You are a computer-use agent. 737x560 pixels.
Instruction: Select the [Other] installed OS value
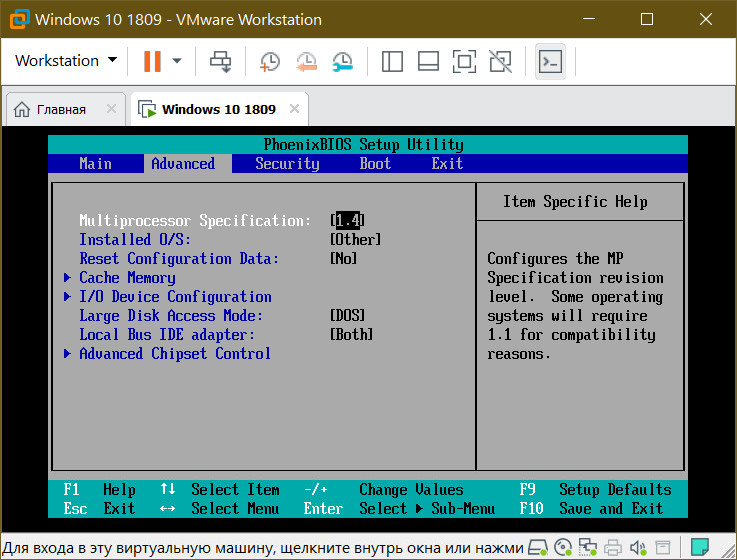pos(355,240)
